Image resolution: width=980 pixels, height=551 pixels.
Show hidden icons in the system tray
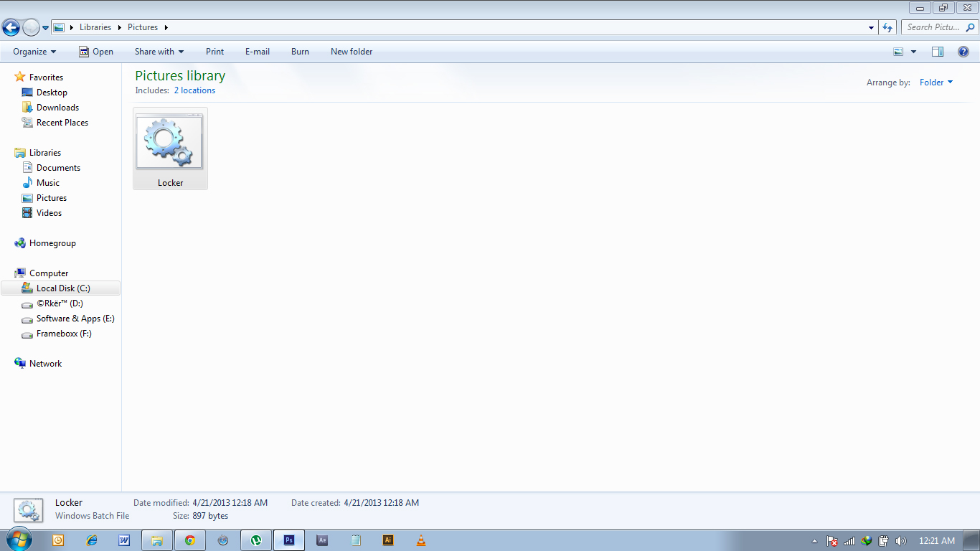coord(814,540)
